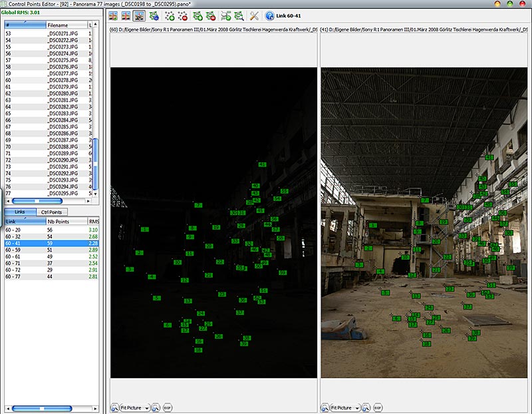Click the EXIF button under right image
The width and height of the screenshot is (532, 414).
tap(377, 407)
